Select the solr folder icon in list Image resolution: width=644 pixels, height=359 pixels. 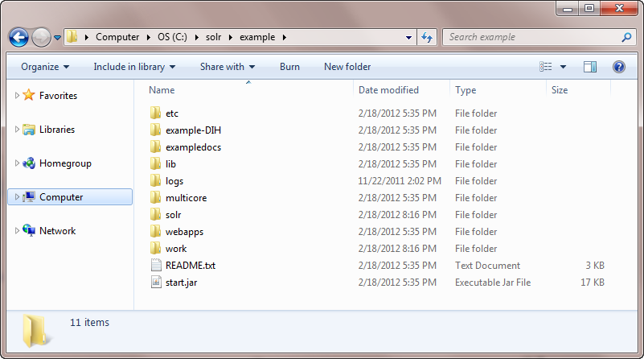coord(155,214)
